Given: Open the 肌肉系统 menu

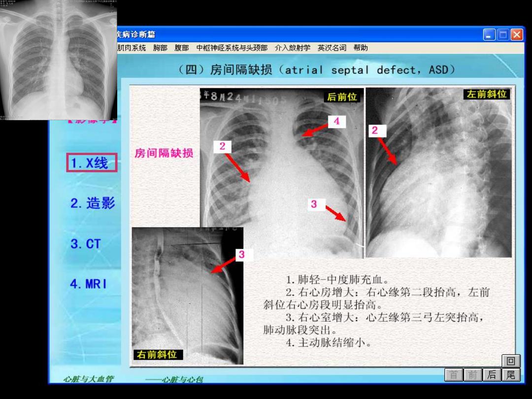Looking at the screenshot, I should (x=132, y=48).
